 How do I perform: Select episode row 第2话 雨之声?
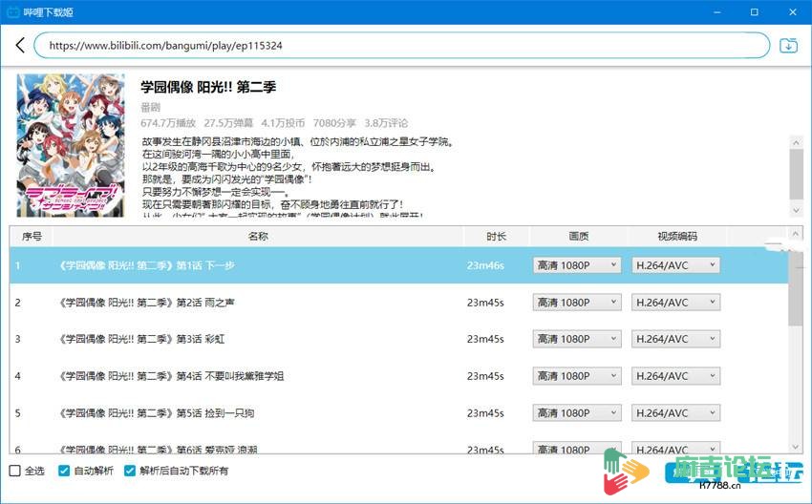[398, 303]
